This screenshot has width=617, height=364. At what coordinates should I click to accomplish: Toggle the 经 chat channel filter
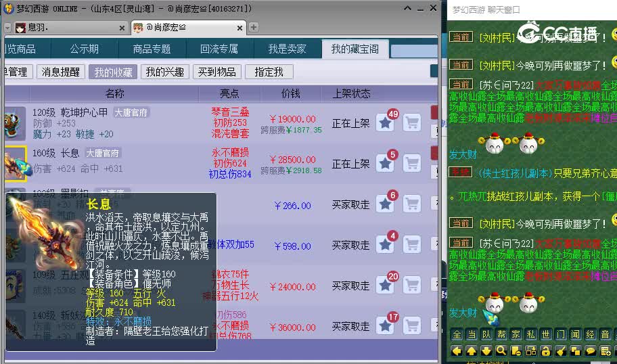pos(590,334)
